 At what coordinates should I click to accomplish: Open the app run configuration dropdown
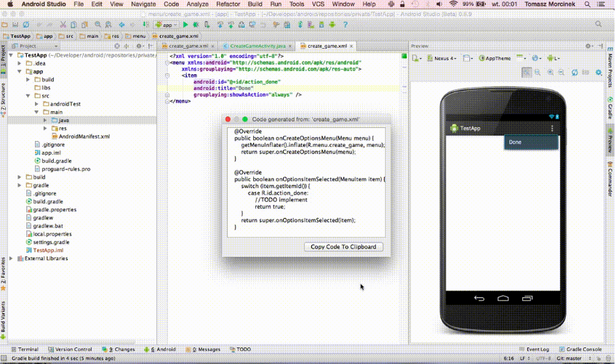click(x=167, y=25)
